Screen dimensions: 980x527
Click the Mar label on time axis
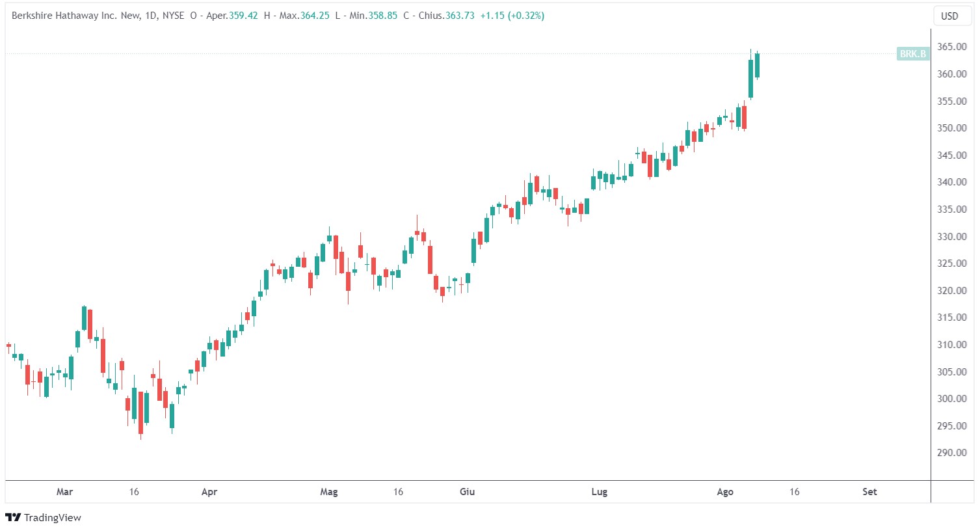click(x=64, y=492)
